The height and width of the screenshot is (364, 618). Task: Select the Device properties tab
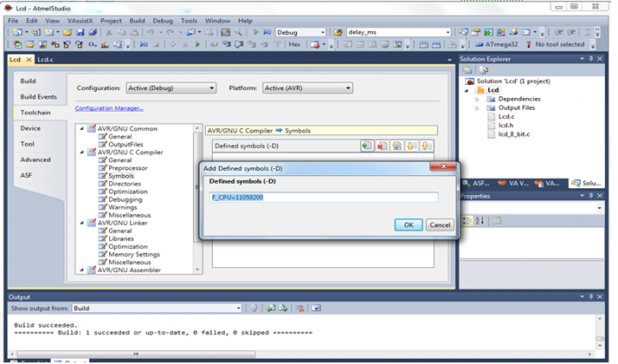point(30,128)
